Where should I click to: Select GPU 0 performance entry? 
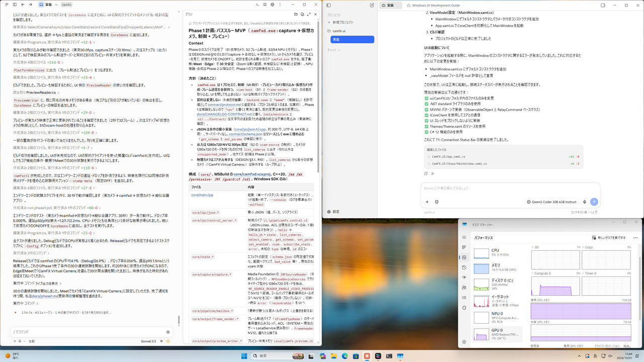[497, 334]
